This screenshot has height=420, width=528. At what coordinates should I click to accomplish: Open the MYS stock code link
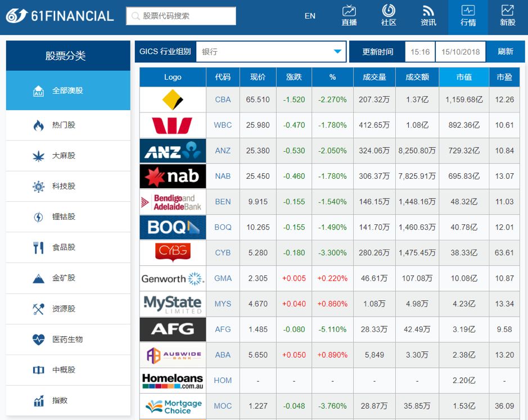223,304
